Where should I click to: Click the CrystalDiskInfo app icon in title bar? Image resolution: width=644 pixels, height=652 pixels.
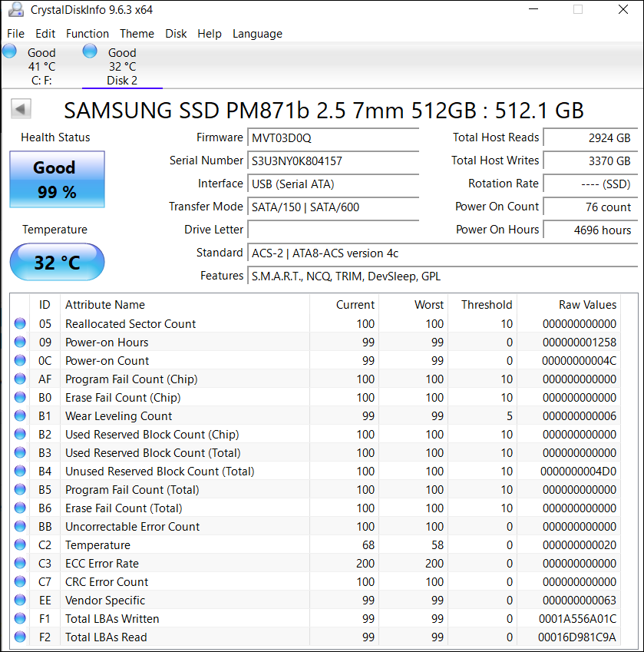coord(15,10)
